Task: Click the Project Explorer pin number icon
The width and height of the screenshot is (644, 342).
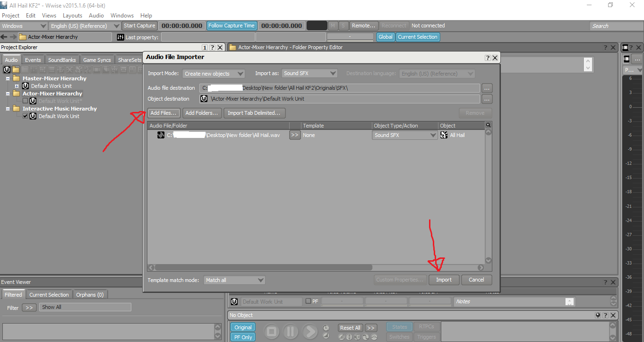Action: tap(205, 47)
